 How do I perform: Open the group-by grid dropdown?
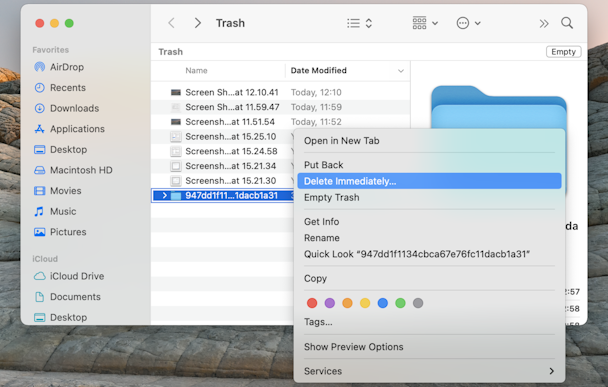point(425,23)
